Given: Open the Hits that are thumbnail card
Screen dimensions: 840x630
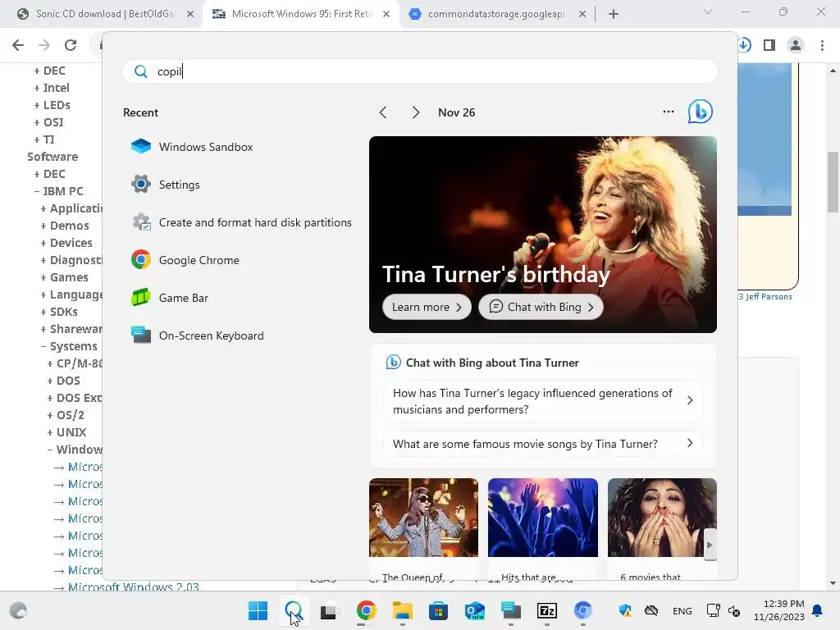Looking at the screenshot, I should click(543, 529).
